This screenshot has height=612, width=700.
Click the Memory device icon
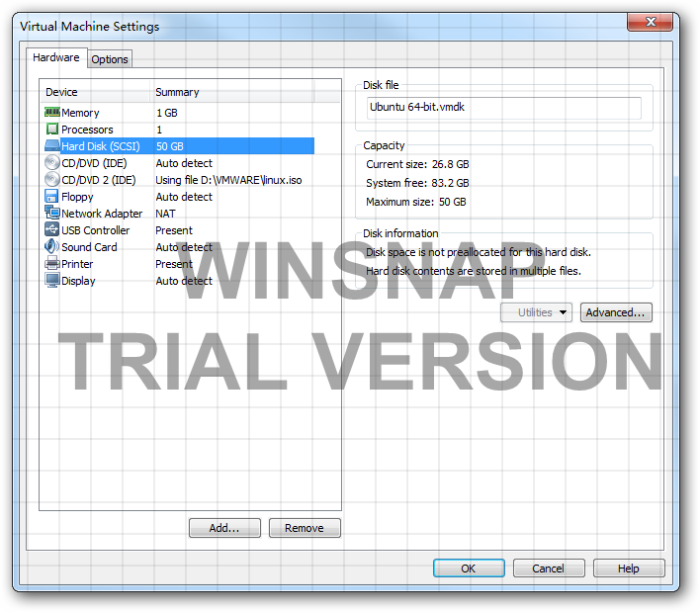52,112
